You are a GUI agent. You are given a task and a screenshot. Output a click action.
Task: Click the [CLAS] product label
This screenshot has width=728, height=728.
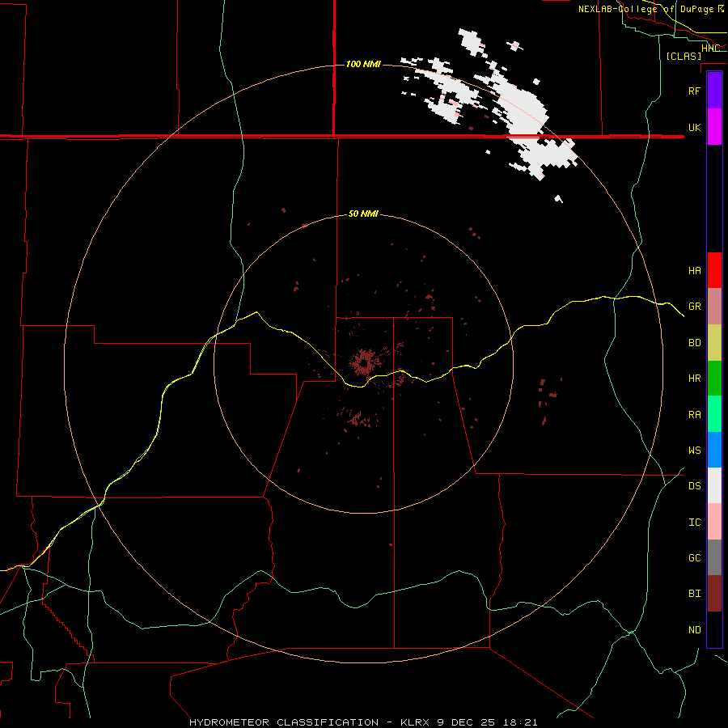(x=684, y=56)
